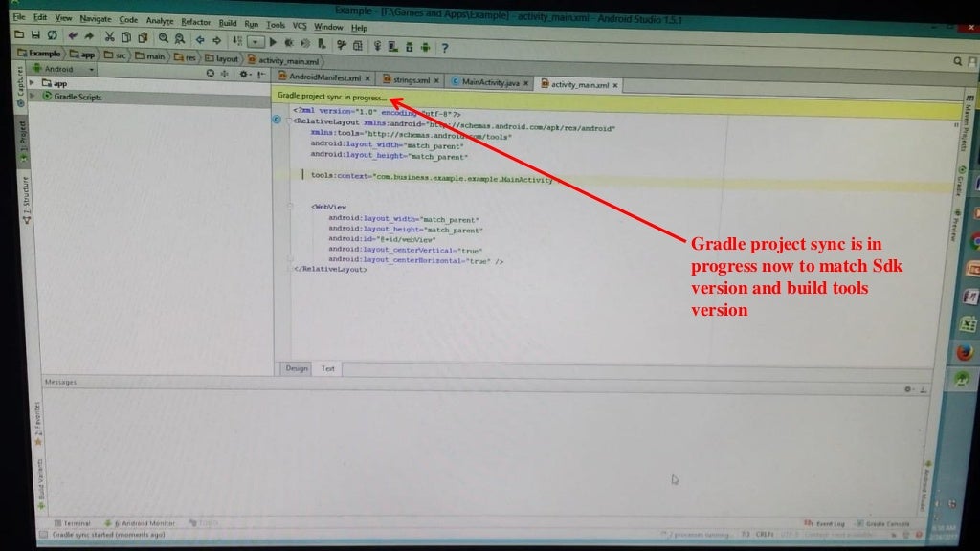Viewport: 980px width, 551px height.
Task: Switch to AndroidManifest.xml tab
Action: (324, 78)
